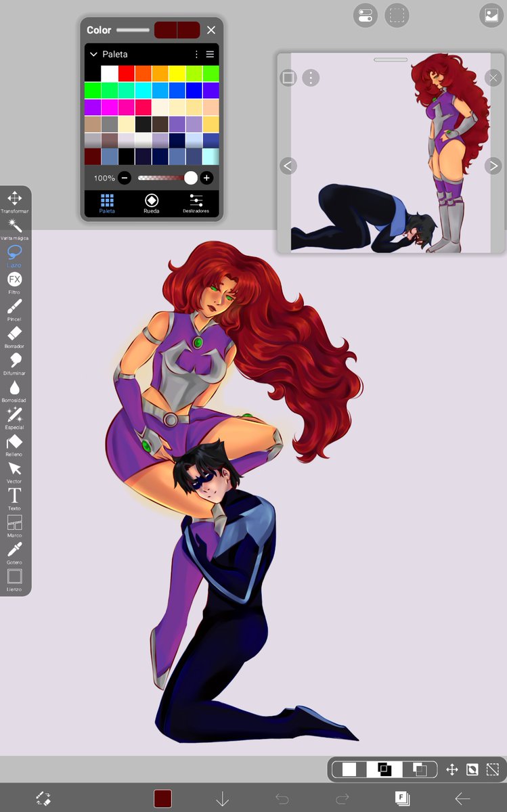Click the undo arrow in bottom bar
The width and height of the screenshot is (507, 812).
(x=282, y=799)
